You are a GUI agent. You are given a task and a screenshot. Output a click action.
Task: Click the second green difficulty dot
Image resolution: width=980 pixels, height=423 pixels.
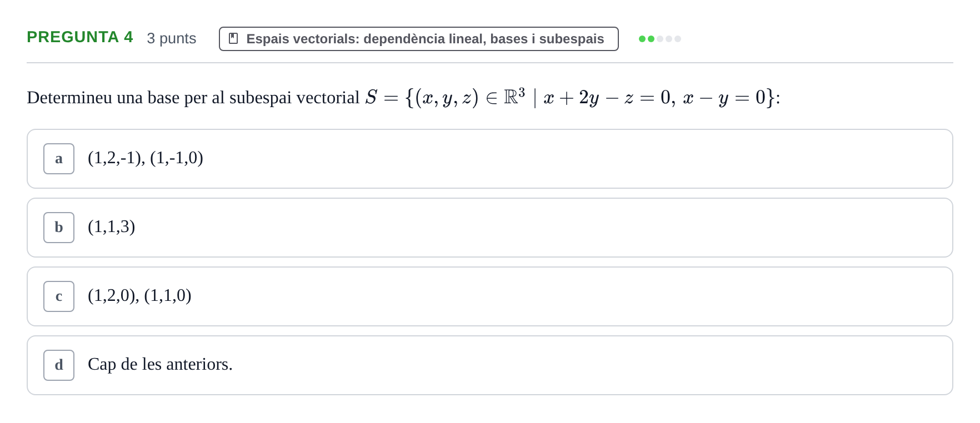click(651, 39)
